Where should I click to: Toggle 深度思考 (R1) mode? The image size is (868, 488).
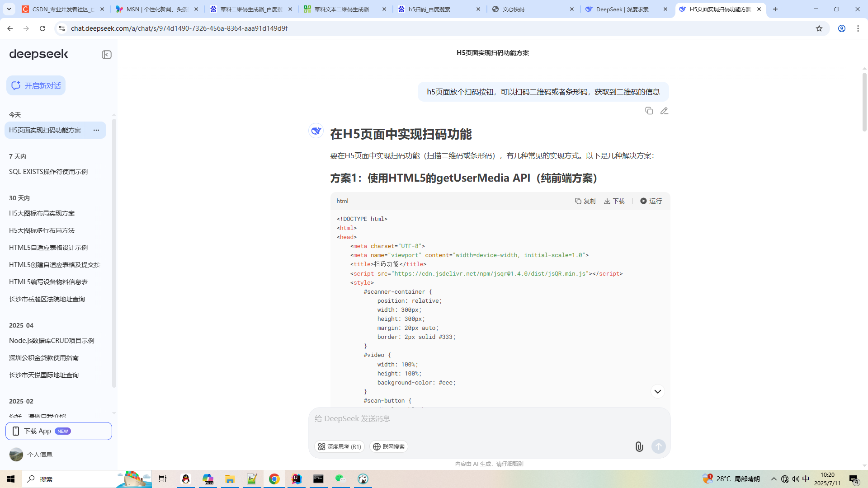pyautogui.click(x=340, y=446)
